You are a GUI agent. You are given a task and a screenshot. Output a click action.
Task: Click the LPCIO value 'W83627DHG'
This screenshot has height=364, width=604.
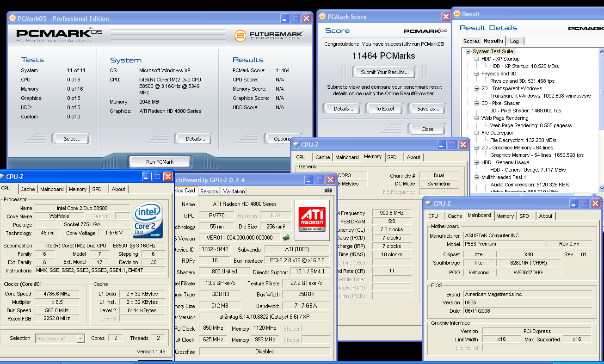pyautogui.click(x=528, y=272)
